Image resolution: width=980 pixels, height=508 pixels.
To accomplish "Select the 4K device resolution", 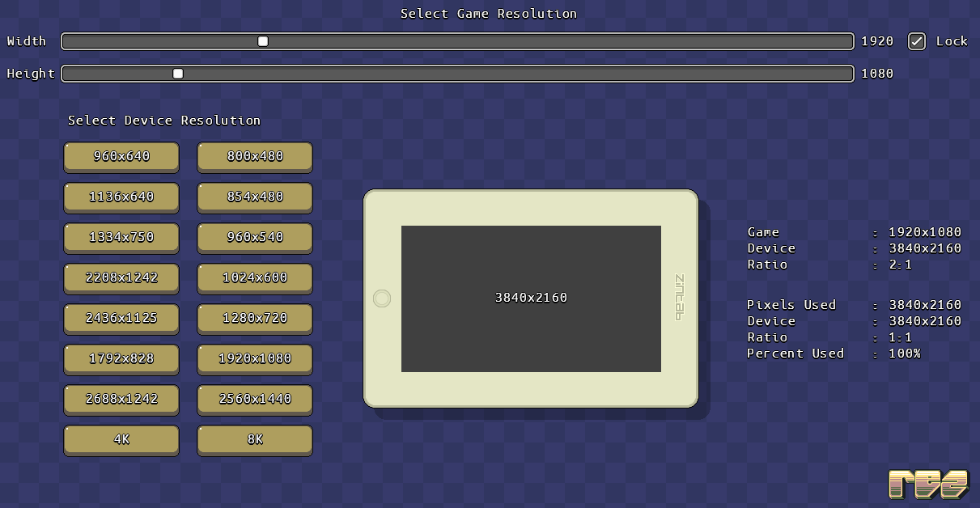I will (121, 440).
